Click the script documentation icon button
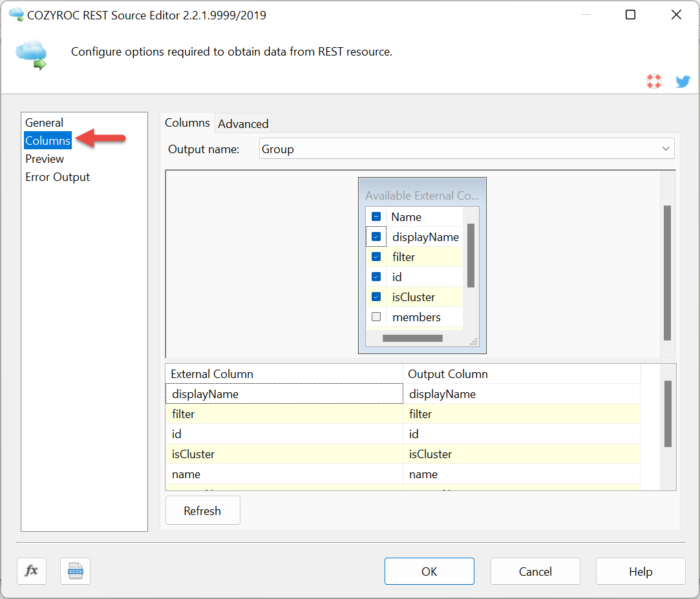Screen dimensions: 700x599 (75, 571)
